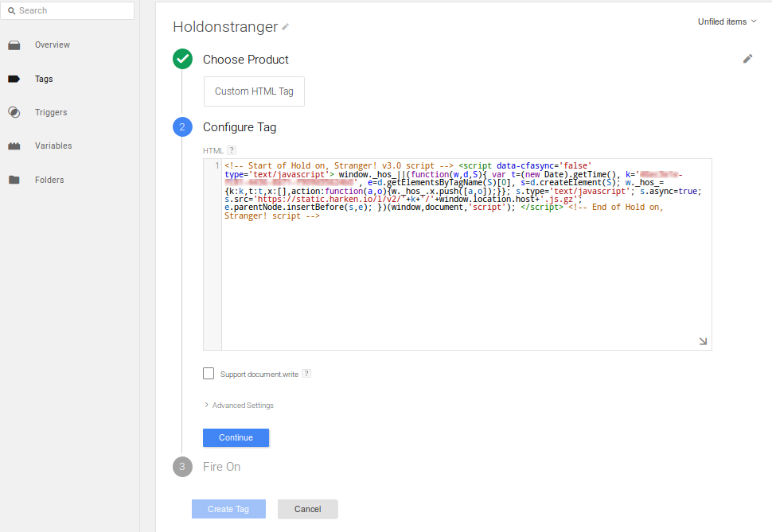Image resolution: width=772 pixels, height=532 pixels.
Task: Click the green Choose Product checkmark
Action: tap(183, 59)
